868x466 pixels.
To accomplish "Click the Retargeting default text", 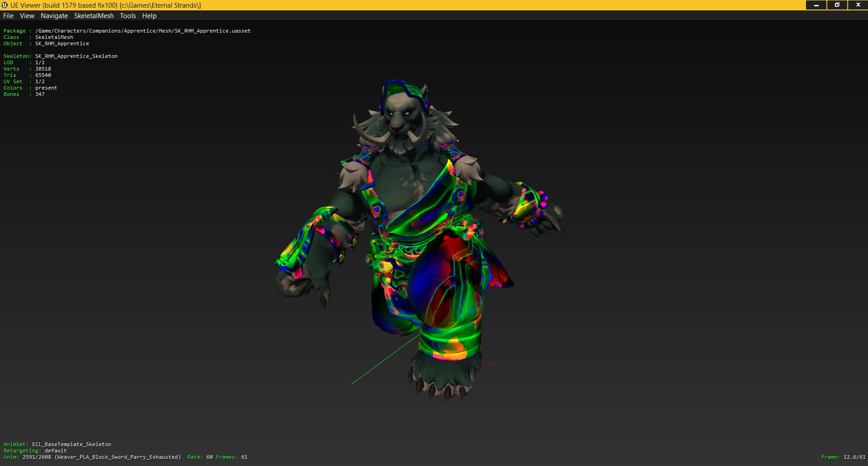I will coord(56,451).
